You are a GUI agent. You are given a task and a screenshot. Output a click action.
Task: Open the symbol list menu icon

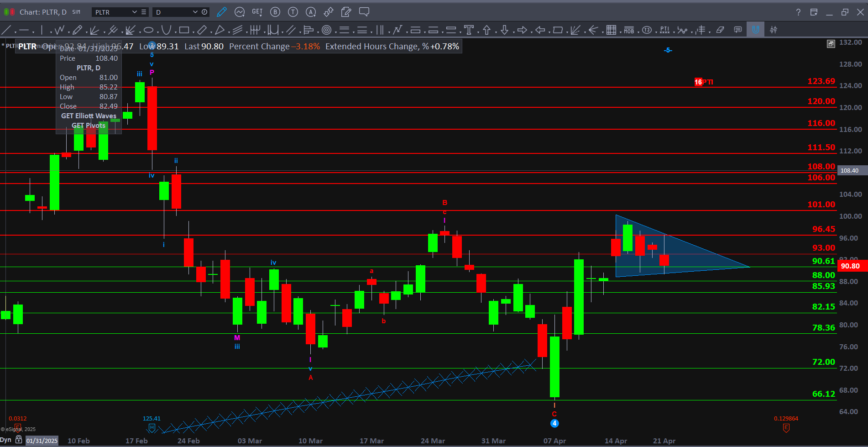point(144,12)
